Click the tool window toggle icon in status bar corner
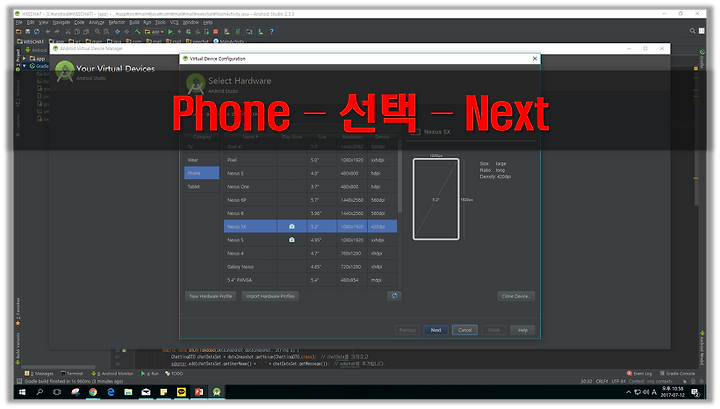This screenshot has height=409, width=720. (x=19, y=381)
